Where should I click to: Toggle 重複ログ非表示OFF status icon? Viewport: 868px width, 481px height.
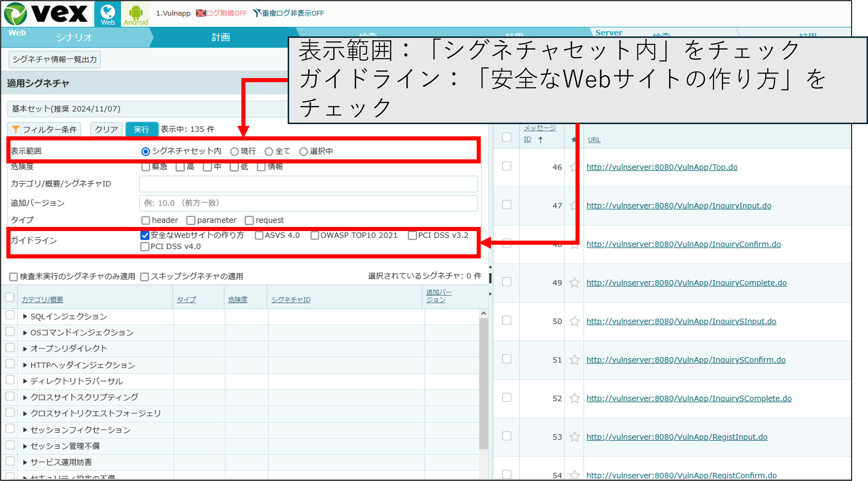tap(257, 13)
